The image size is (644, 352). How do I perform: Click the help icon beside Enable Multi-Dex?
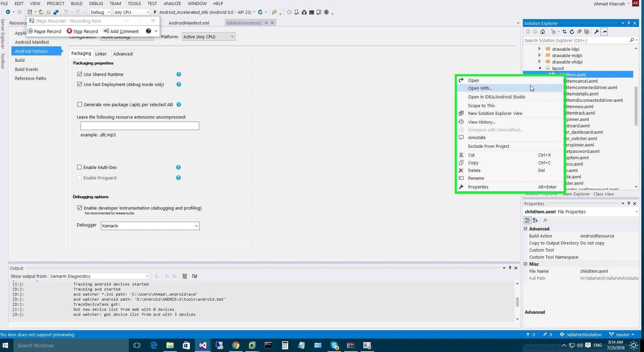pos(178,167)
